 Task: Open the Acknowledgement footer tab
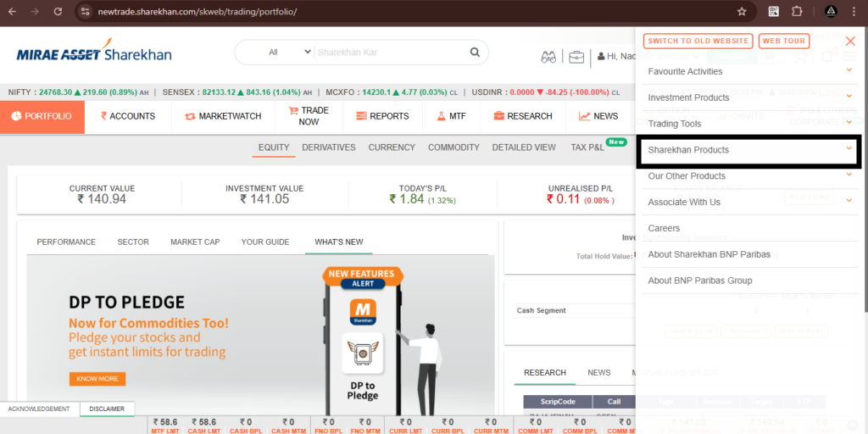click(39, 409)
